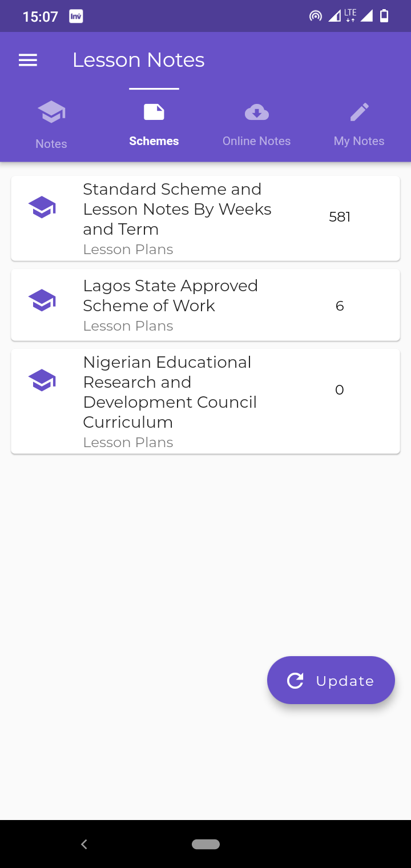411x868 pixels.
Task: Tap the Android back navigation arrow
Action: pyautogui.click(x=84, y=844)
